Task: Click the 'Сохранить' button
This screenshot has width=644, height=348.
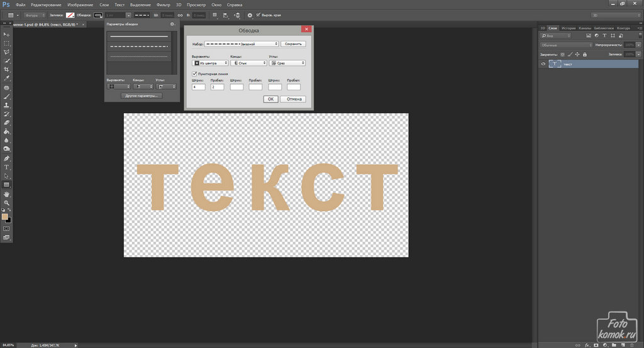Action: 294,44
